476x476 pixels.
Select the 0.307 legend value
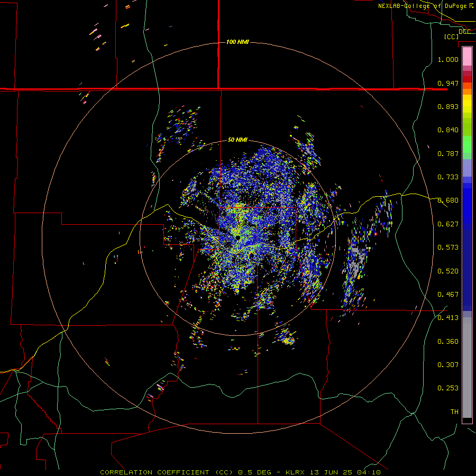pos(448,365)
